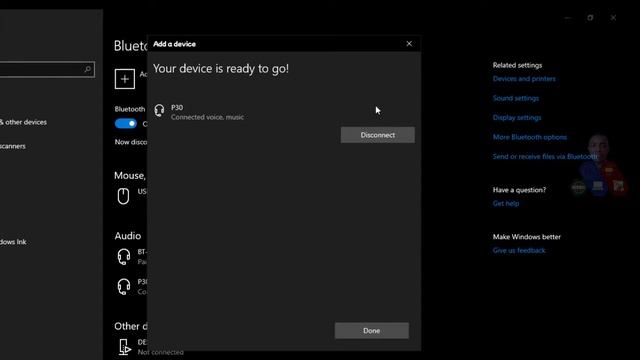The height and width of the screenshot is (360, 640).
Task: Open Printers & scanners sidebar item
Action: (x=13, y=146)
